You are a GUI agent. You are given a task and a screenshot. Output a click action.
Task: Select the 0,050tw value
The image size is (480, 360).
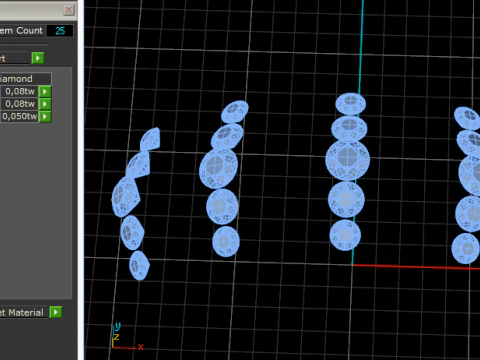[19, 116]
